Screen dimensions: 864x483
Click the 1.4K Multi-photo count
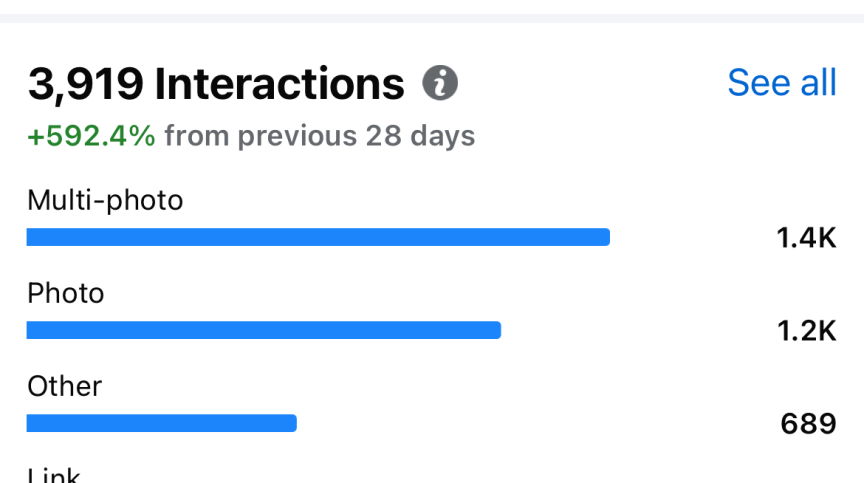(806, 238)
